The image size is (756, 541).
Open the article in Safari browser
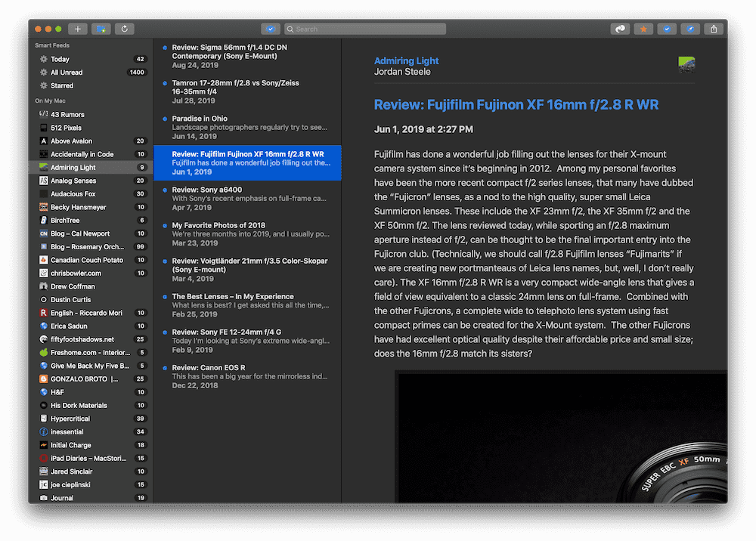(x=690, y=29)
